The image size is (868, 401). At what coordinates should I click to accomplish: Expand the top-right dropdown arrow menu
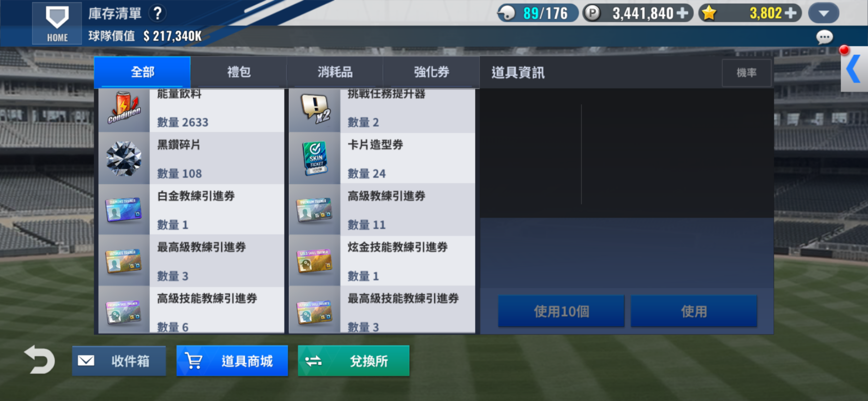pyautogui.click(x=823, y=13)
